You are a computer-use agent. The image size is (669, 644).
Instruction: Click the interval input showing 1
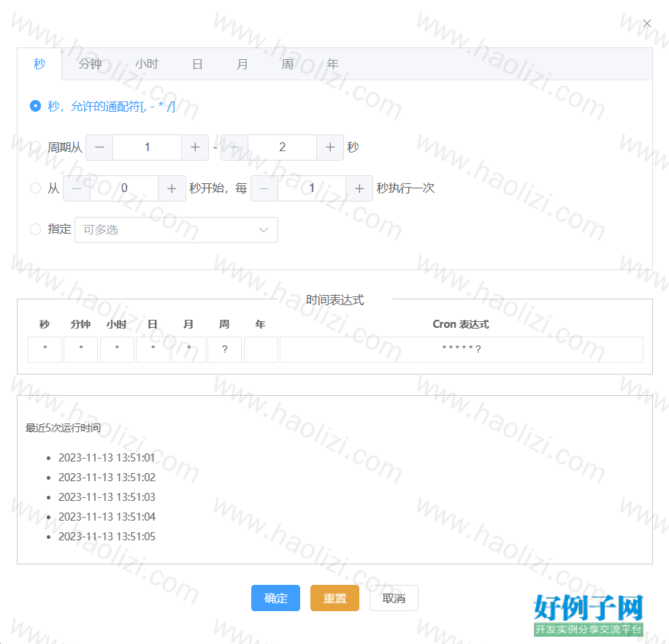[312, 188]
